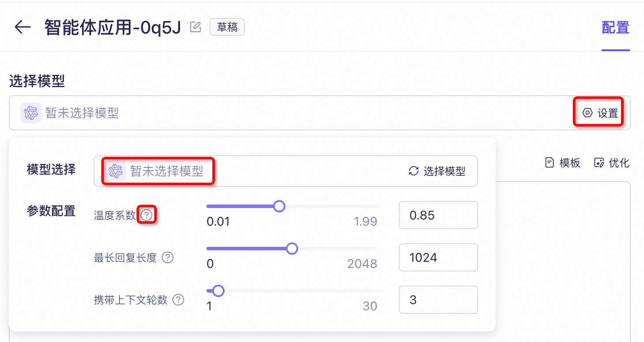Click the 温度系数 slider handle
The width and height of the screenshot is (644, 342).
tap(279, 206)
